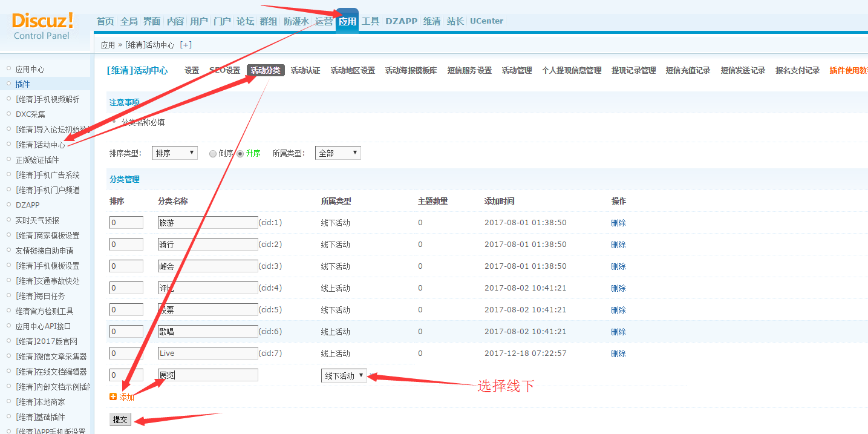Image resolution: width=868 pixels, height=434 pixels.
Task: Switch to the 活动分类 tab
Action: 266,70
